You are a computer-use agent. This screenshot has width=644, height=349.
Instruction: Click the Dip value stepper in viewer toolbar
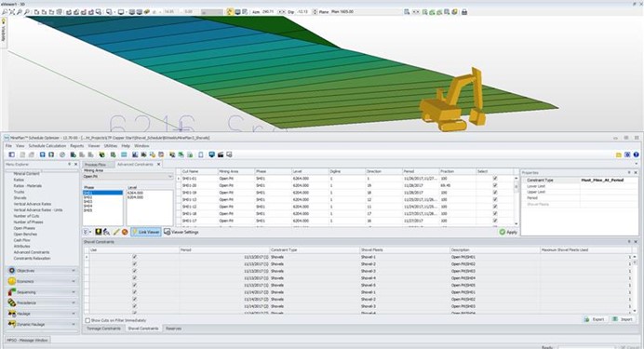point(315,12)
